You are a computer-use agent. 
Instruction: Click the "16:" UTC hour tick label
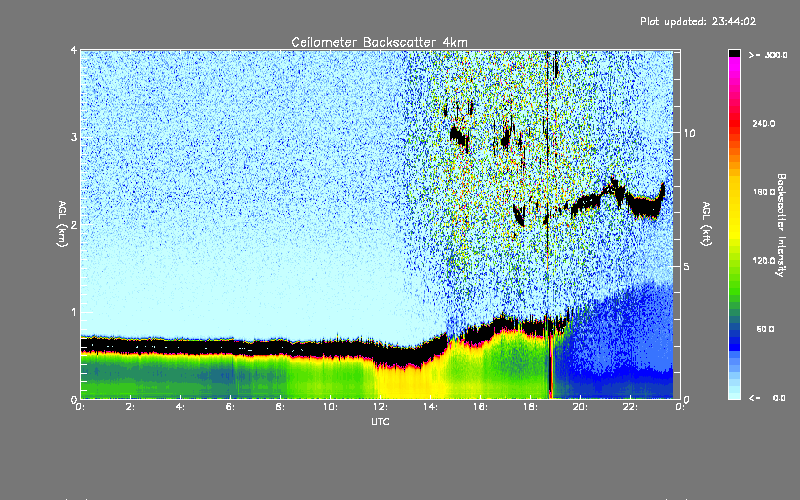pos(480,407)
